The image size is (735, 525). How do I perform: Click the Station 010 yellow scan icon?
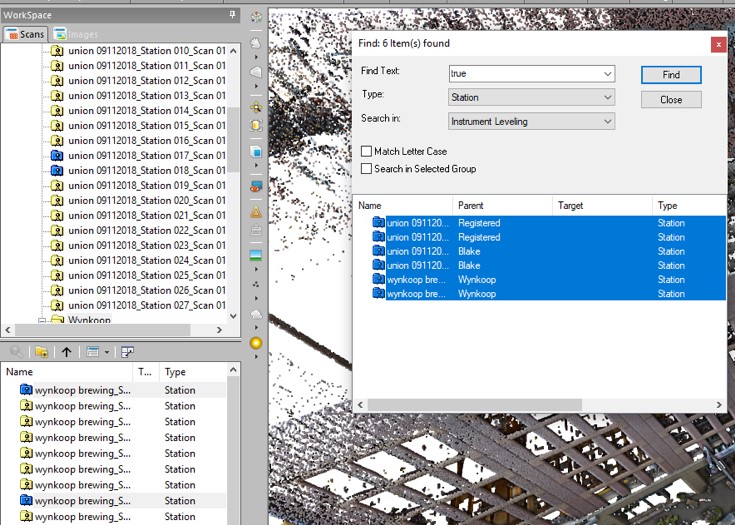[x=57, y=50]
